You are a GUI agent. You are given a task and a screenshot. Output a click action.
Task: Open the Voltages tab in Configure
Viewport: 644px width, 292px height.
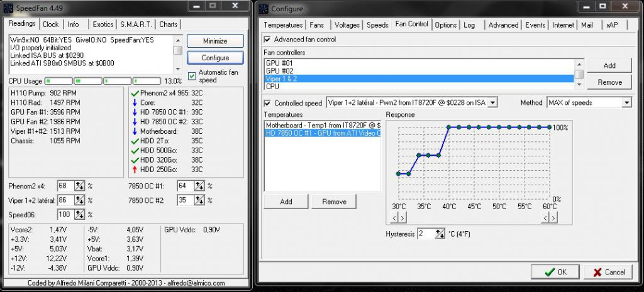(x=347, y=25)
